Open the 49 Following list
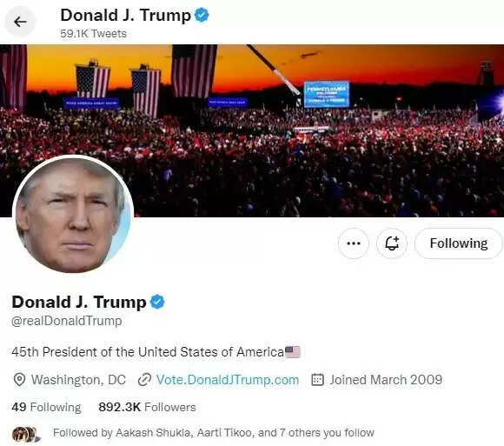504x446 pixels. point(46,407)
